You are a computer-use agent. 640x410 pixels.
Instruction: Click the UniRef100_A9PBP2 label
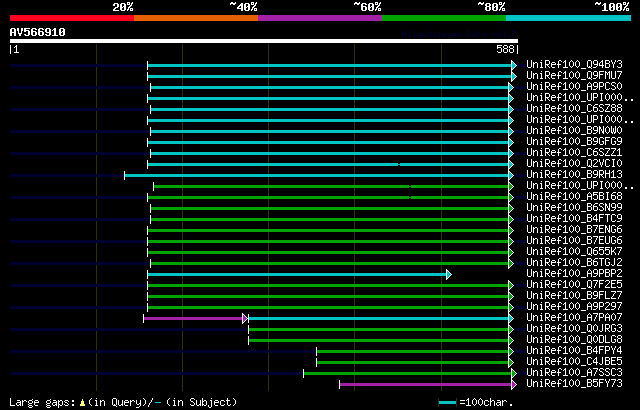[x=574, y=274]
